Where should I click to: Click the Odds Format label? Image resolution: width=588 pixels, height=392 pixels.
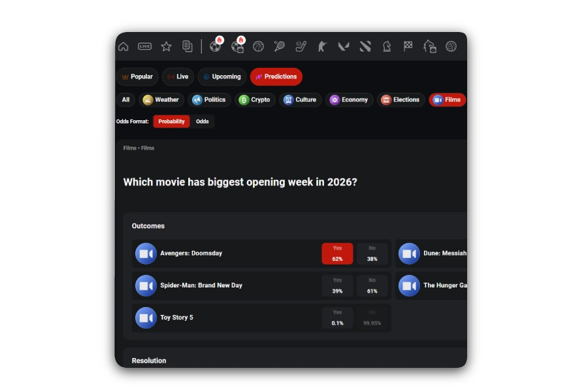pyautogui.click(x=133, y=122)
